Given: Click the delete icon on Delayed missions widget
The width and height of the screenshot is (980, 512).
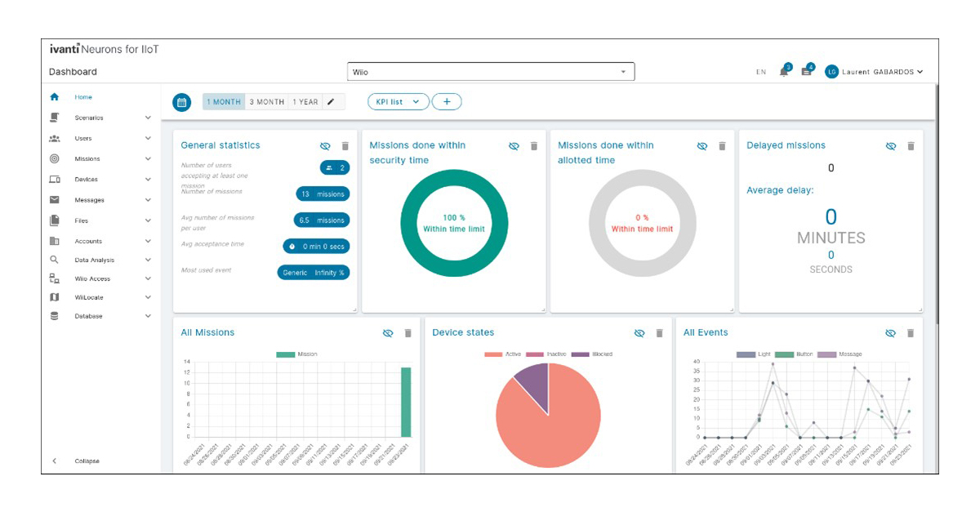Looking at the screenshot, I should [x=910, y=145].
